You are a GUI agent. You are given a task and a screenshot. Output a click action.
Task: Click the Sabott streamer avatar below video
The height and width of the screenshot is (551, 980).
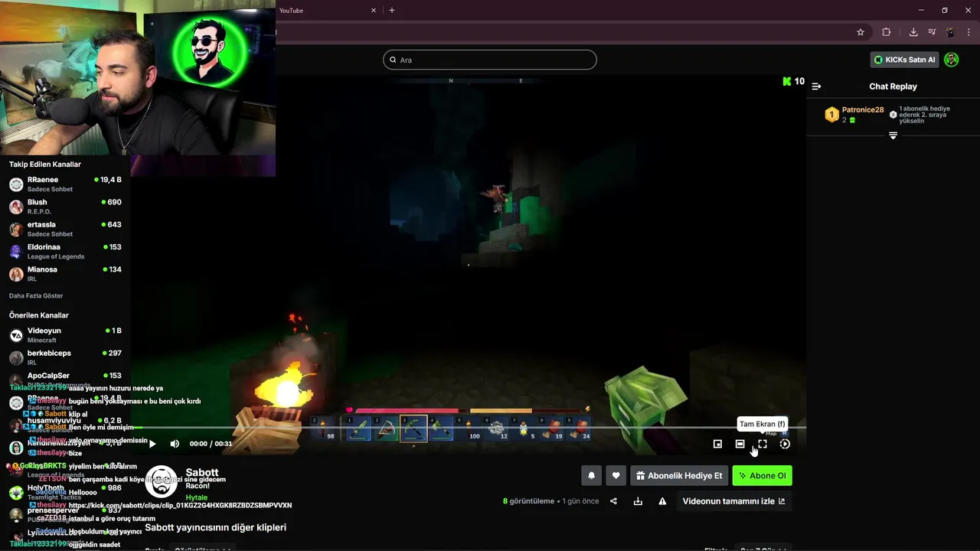161,481
